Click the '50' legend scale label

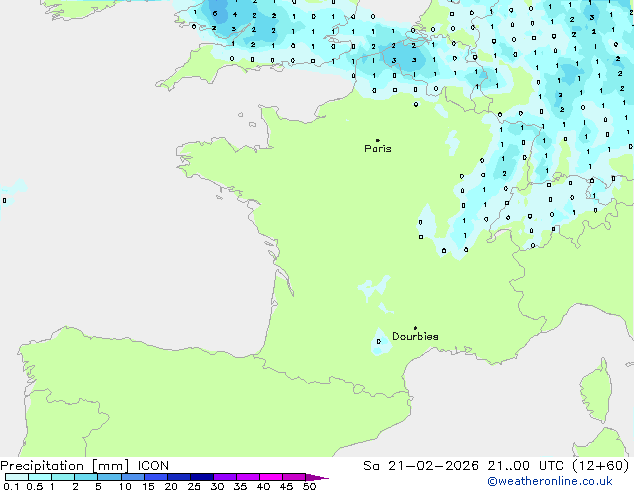tap(309, 486)
